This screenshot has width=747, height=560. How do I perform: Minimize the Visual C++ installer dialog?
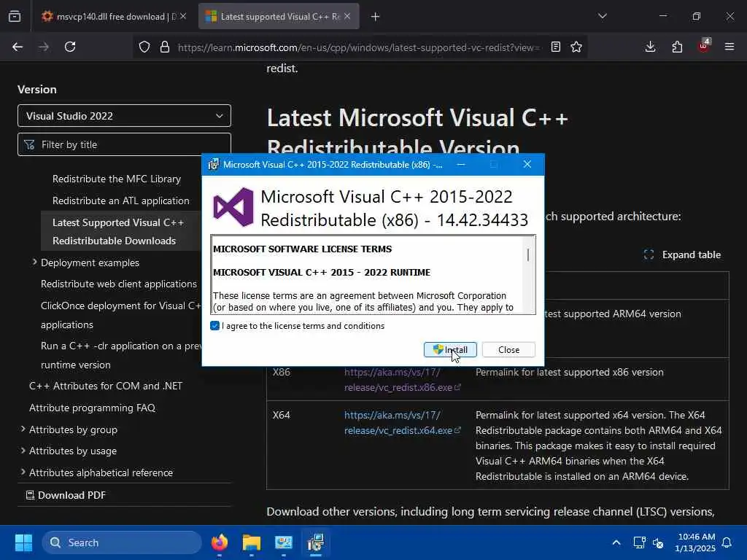[x=461, y=164]
